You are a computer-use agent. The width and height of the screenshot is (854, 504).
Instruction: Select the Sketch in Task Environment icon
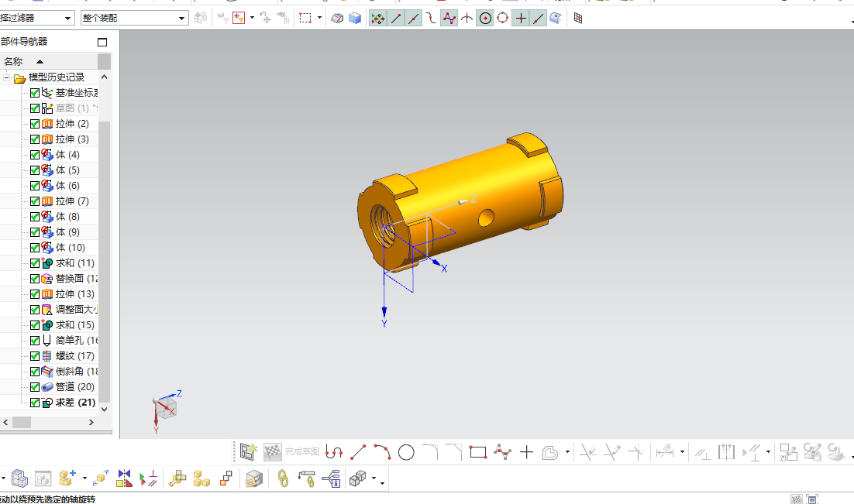248,452
